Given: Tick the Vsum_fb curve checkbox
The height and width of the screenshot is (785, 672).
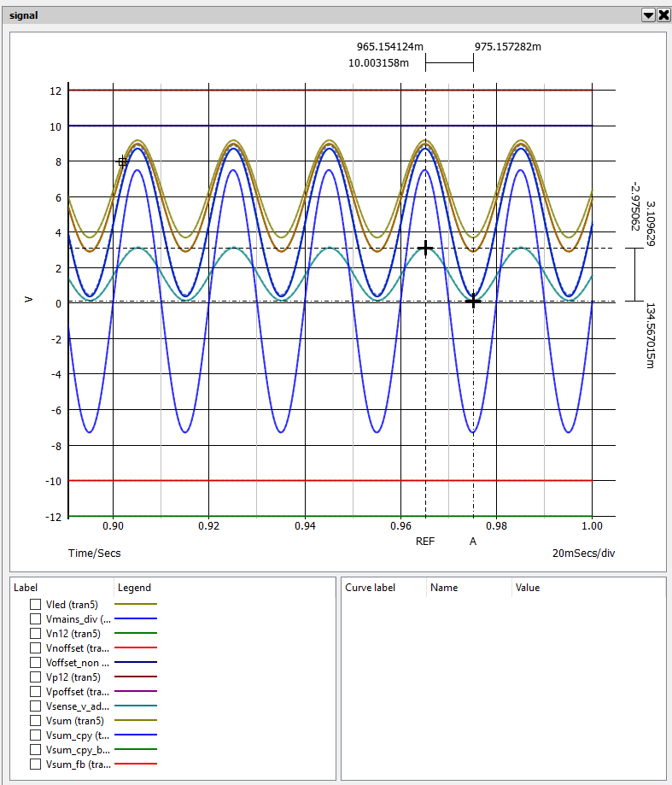Looking at the screenshot, I should [x=36, y=764].
